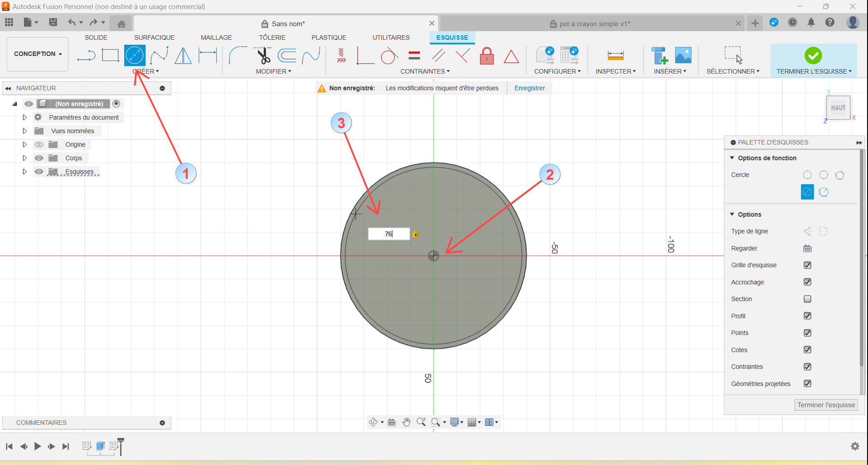The image size is (868, 465).
Task: Open the MODIFIER dropdown menu
Action: (x=274, y=71)
